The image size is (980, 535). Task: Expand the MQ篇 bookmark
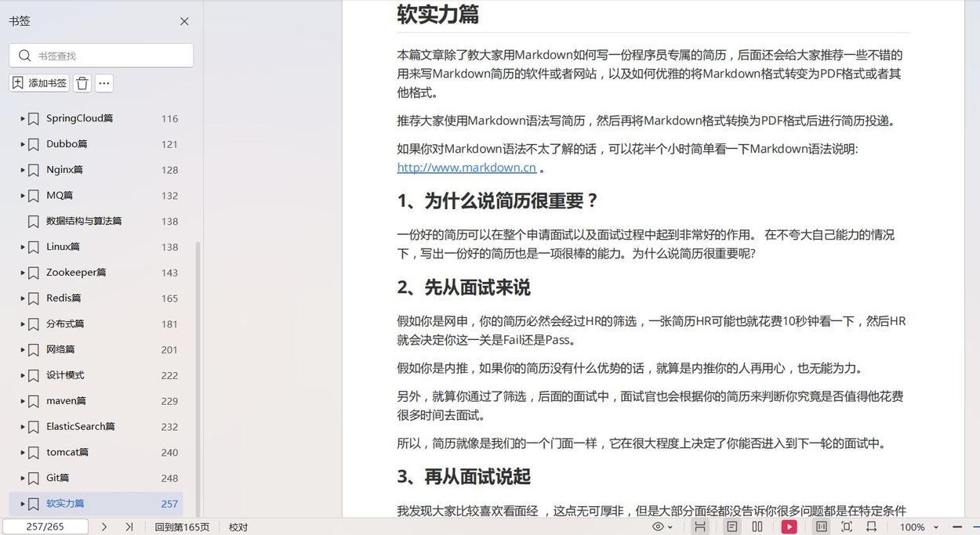22,196
